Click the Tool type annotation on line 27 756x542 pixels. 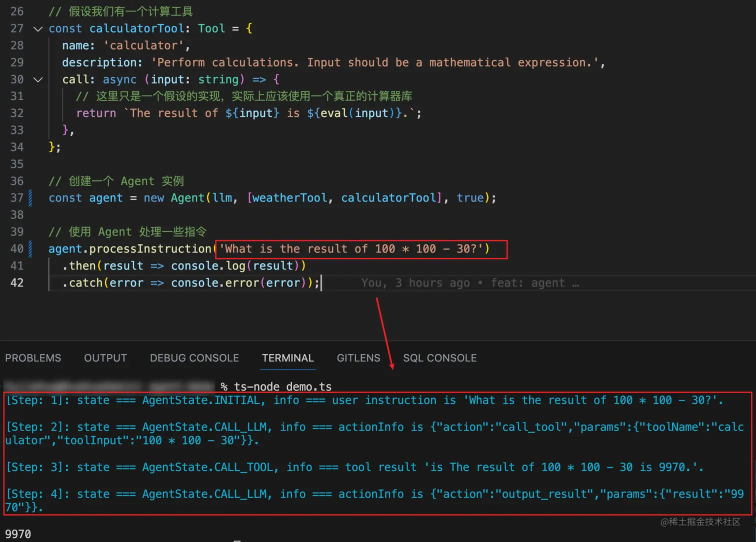click(x=211, y=28)
